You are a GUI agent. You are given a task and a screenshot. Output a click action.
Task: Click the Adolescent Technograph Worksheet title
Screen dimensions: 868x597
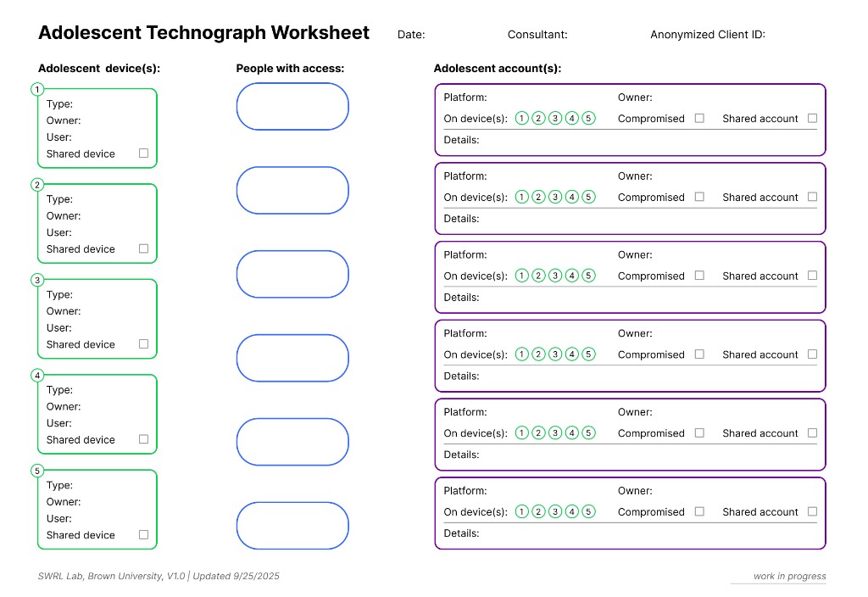click(x=203, y=33)
